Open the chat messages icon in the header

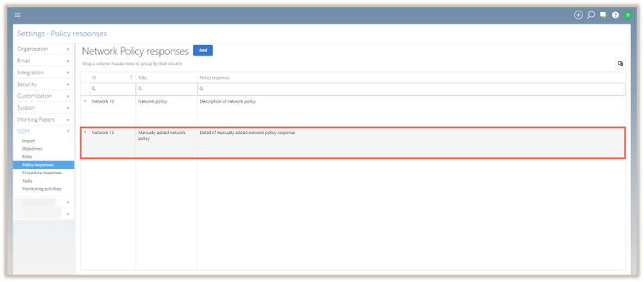point(603,15)
